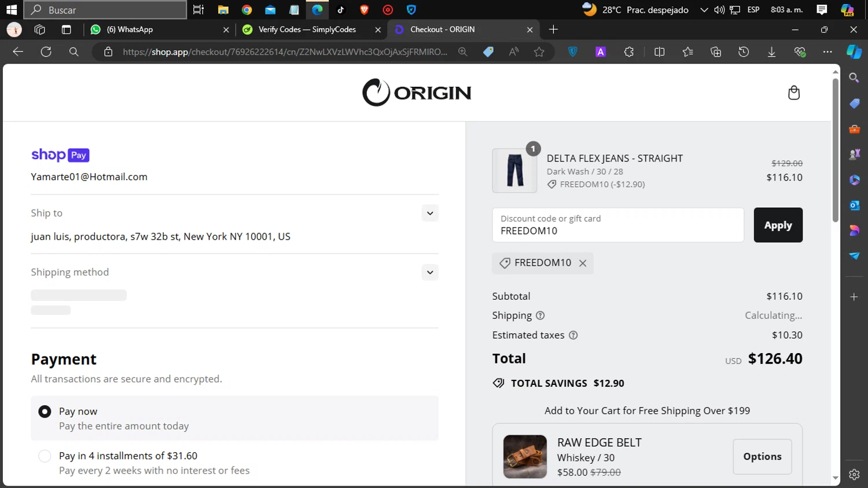Image resolution: width=868 pixels, height=488 pixels.
Task: Open sidebar Search icon
Action: pyautogui.click(x=854, y=78)
